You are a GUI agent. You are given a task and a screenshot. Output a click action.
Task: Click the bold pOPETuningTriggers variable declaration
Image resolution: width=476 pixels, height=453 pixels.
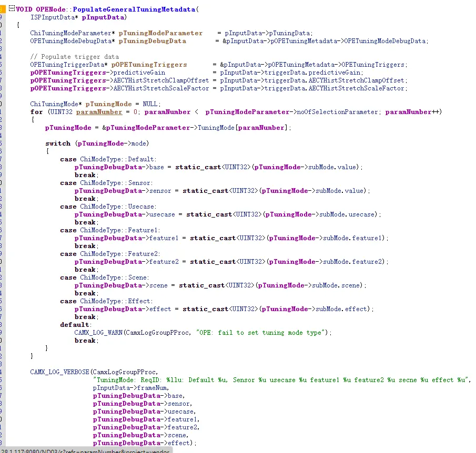[x=149, y=65]
